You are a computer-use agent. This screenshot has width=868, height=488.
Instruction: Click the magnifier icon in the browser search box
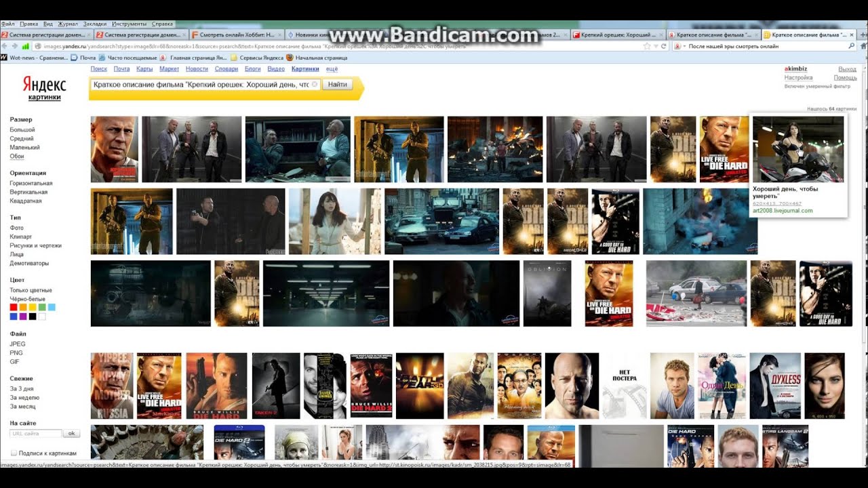[852, 46]
